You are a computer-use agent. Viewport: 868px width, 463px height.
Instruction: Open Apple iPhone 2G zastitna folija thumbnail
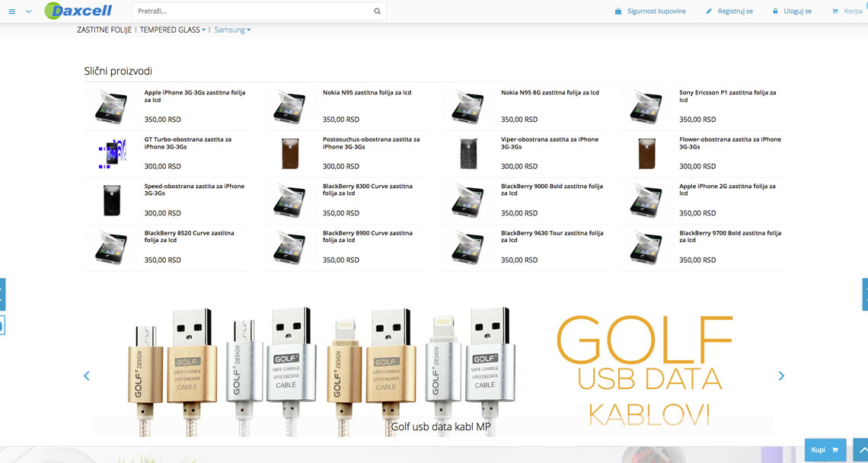pyautogui.click(x=646, y=200)
